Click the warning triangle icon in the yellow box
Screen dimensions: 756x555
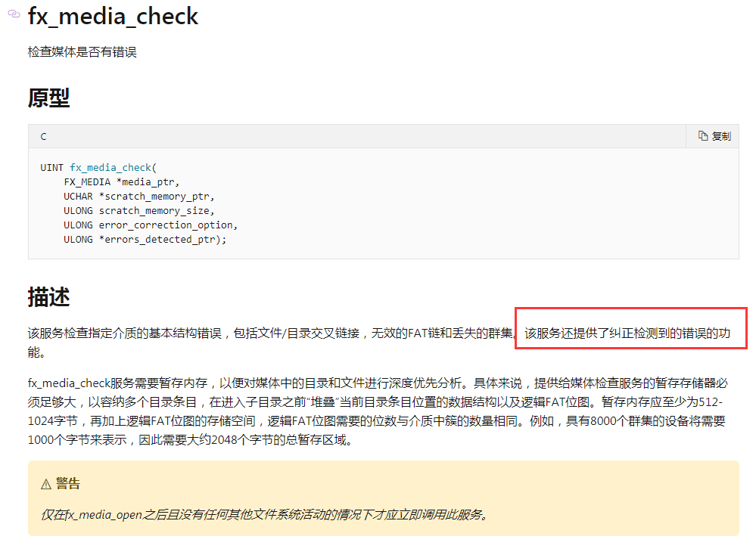point(46,484)
